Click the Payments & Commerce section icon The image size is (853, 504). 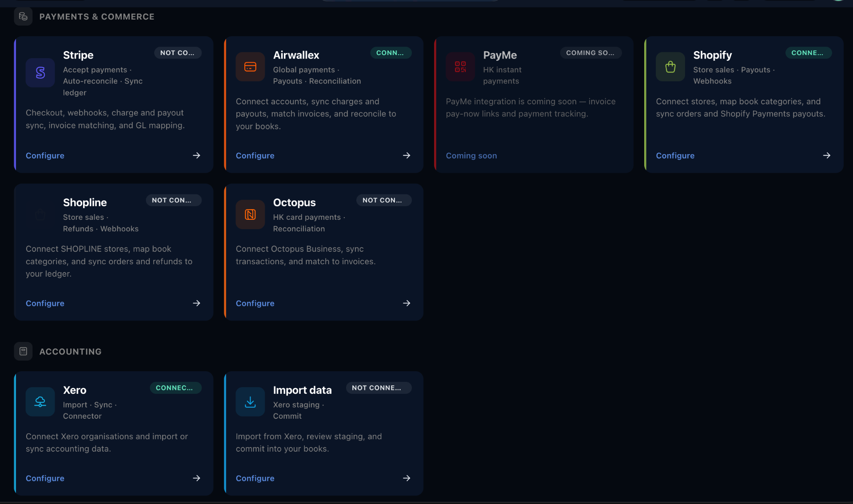[x=23, y=16]
